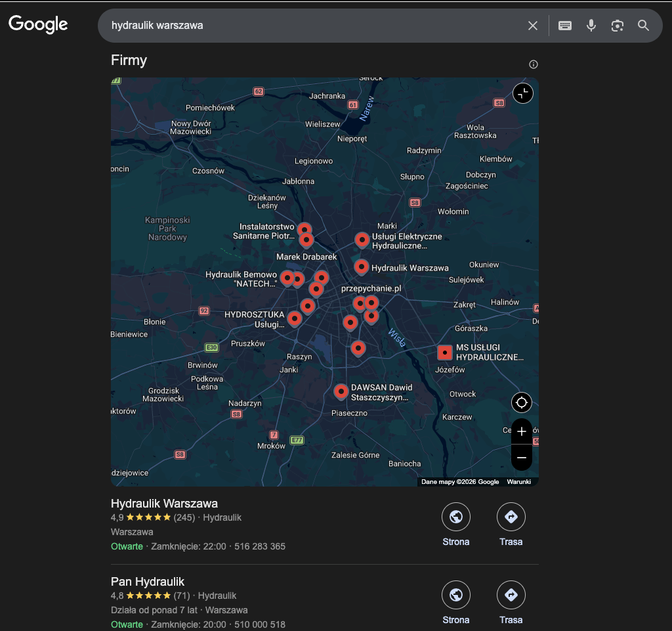Click the Warunki map terms link
Viewport: 672px width, 631px height.
pyautogui.click(x=518, y=482)
